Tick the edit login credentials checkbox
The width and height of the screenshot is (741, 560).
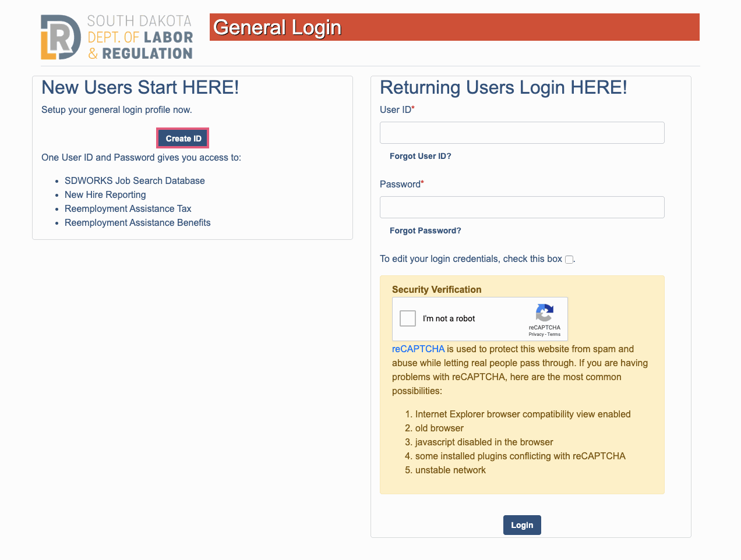pos(569,260)
